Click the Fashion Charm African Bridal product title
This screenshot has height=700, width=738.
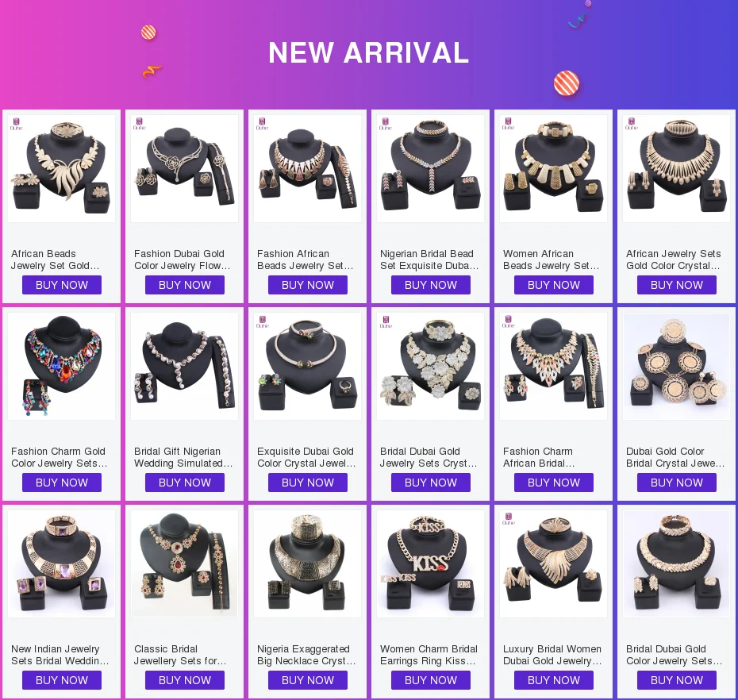[x=539, y=457]
